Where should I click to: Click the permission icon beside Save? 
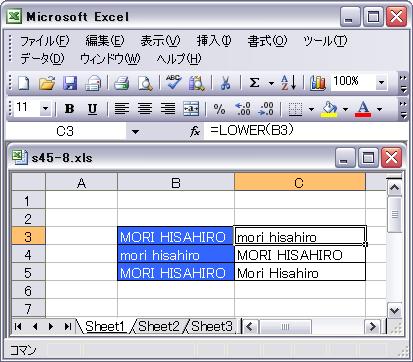click(x=93, y=83)
